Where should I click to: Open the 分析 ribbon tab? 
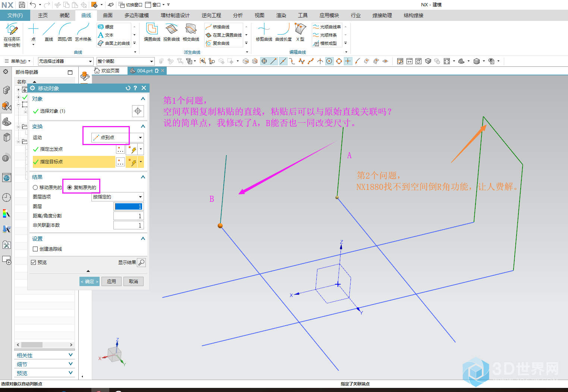238,15
